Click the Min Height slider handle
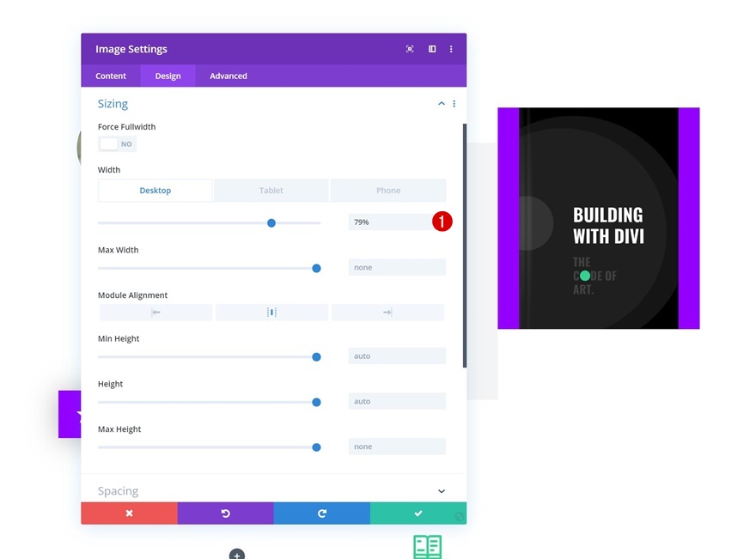The height and width of the screenshot is (559, 756). 316,356
